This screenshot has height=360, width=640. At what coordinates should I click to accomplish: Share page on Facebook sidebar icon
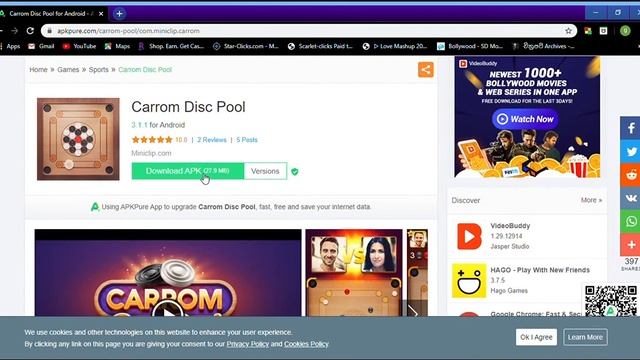631,128
